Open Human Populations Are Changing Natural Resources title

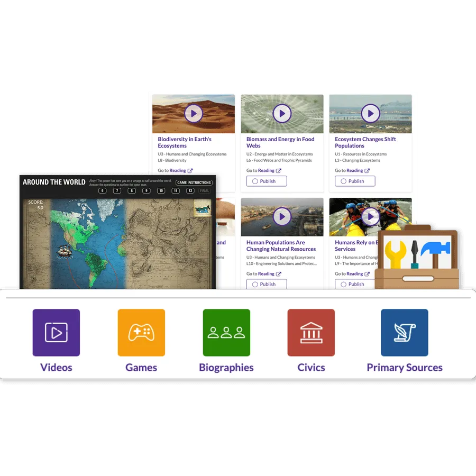click(281, 245)
